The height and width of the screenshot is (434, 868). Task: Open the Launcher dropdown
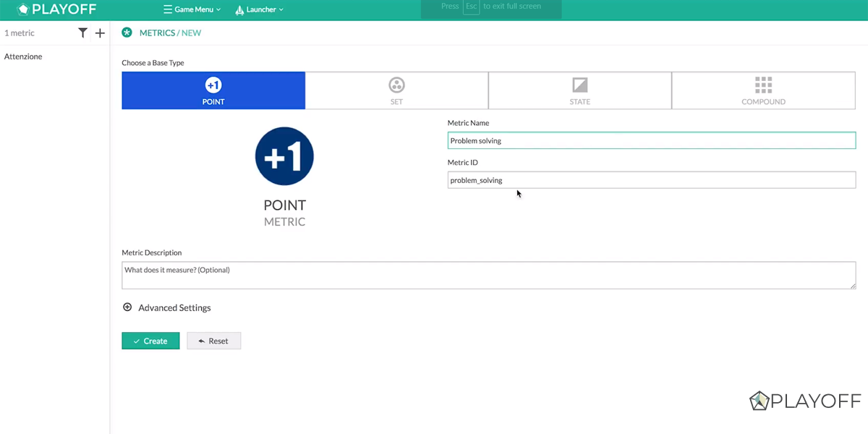coord(260,9)
